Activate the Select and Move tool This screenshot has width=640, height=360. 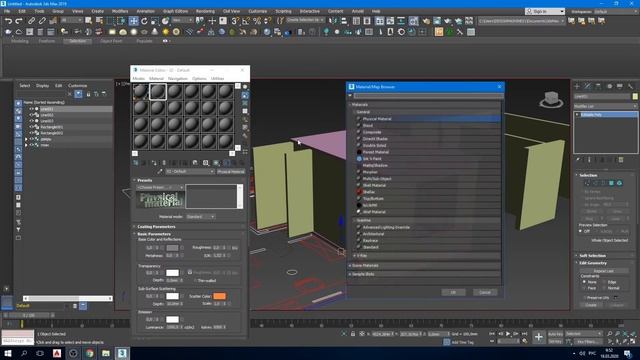[133, 21]
